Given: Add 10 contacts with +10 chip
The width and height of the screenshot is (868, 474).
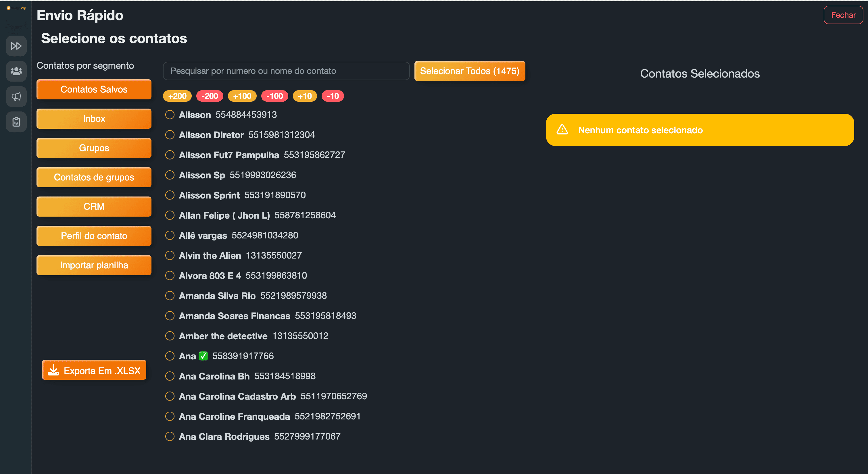Looking at the screenshot, I should click(305, 96).
